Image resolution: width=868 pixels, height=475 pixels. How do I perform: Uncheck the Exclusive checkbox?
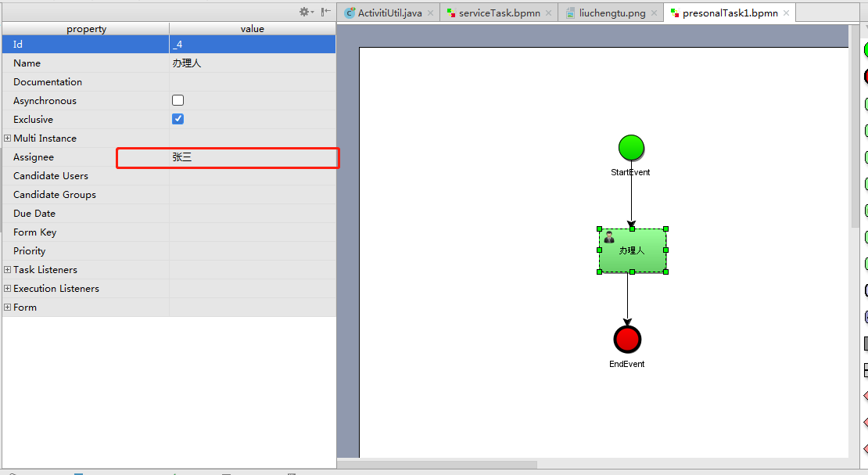178,119
